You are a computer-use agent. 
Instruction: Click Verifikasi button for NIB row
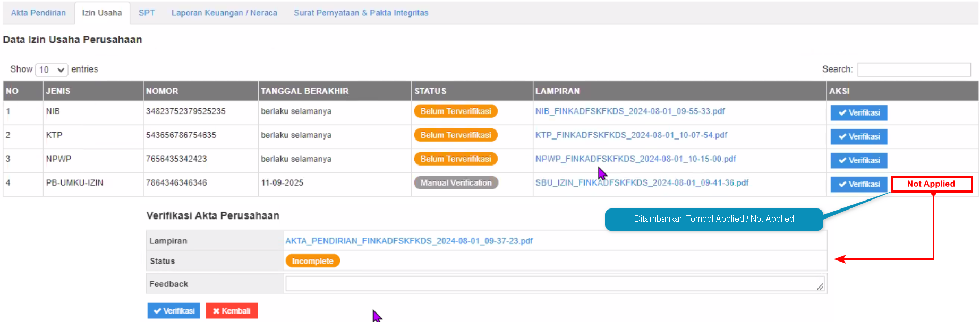point(858,112)
